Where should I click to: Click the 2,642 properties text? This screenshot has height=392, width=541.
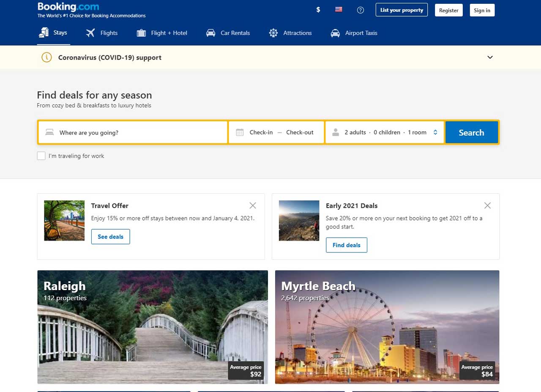click(305, 298)
